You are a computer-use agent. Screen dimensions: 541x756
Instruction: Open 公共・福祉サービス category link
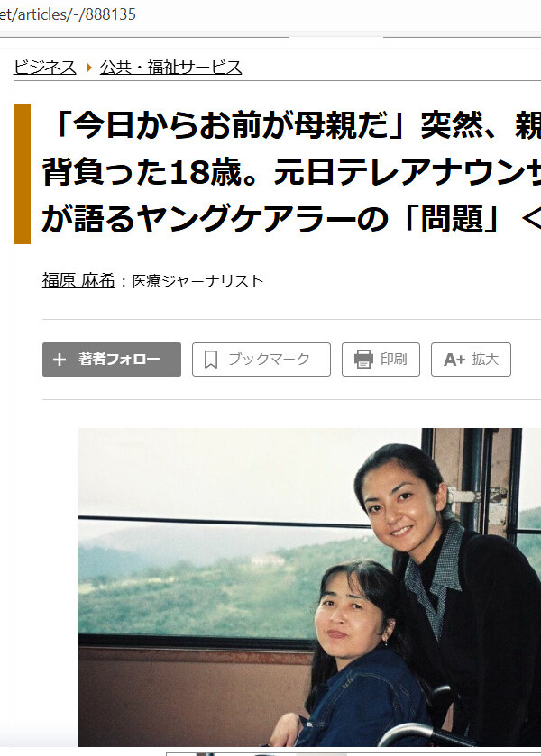pos(170,68)
